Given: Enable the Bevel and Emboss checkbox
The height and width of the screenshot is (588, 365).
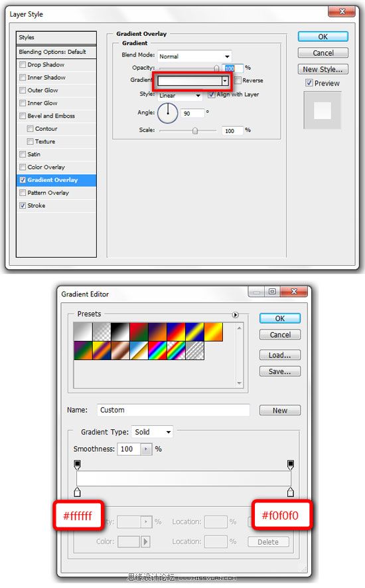Looking at the screenshot, I should (23, 116).
